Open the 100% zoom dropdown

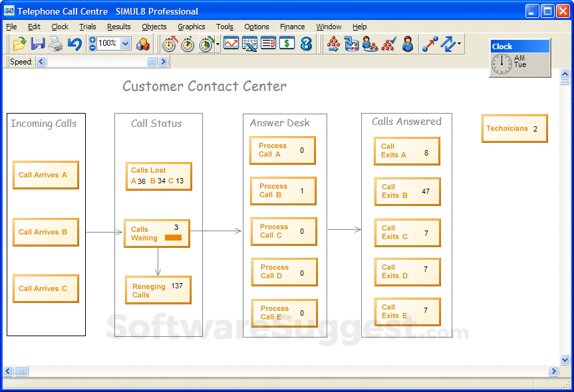(x=126, y=44)
